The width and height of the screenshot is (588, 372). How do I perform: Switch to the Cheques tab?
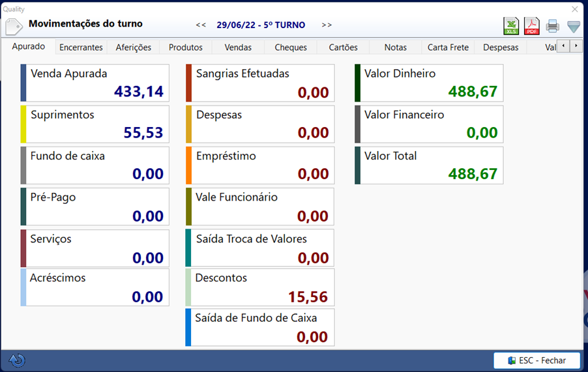291,47
